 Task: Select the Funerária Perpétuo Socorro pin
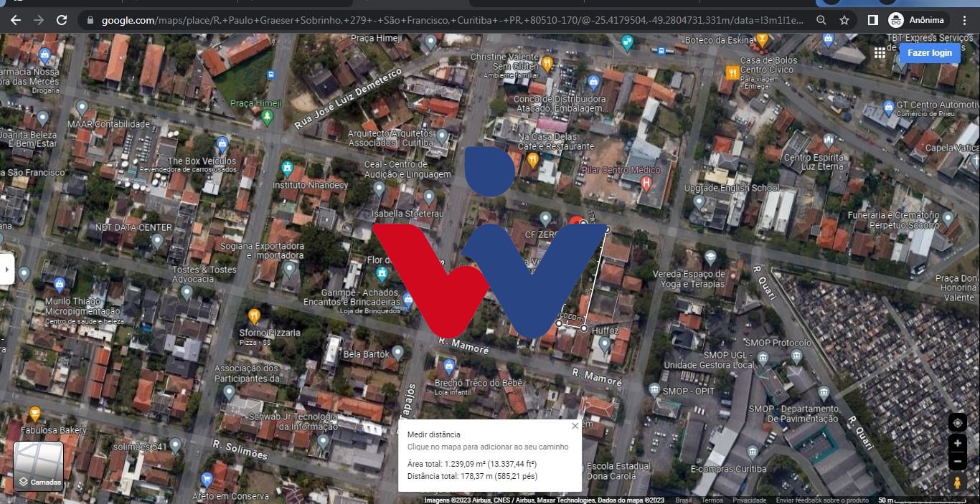coord(948,218)
